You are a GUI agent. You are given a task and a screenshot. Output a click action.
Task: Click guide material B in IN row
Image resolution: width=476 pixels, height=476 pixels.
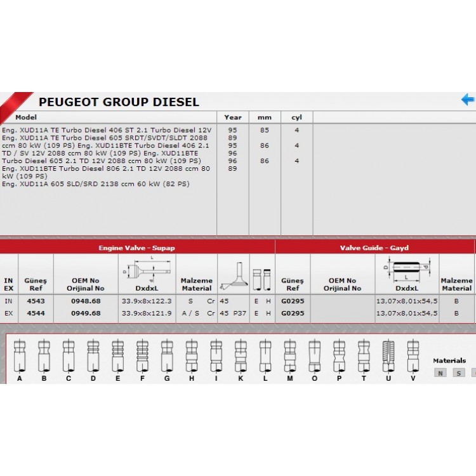pos(456,301)
